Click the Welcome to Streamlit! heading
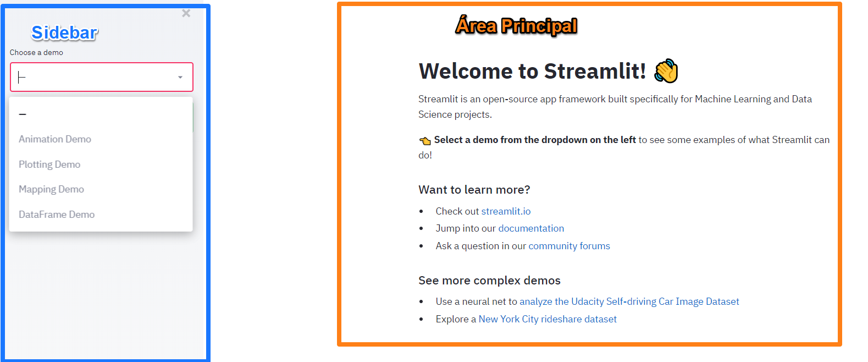Viewport: 868px width, 362px height. [532, 71]
